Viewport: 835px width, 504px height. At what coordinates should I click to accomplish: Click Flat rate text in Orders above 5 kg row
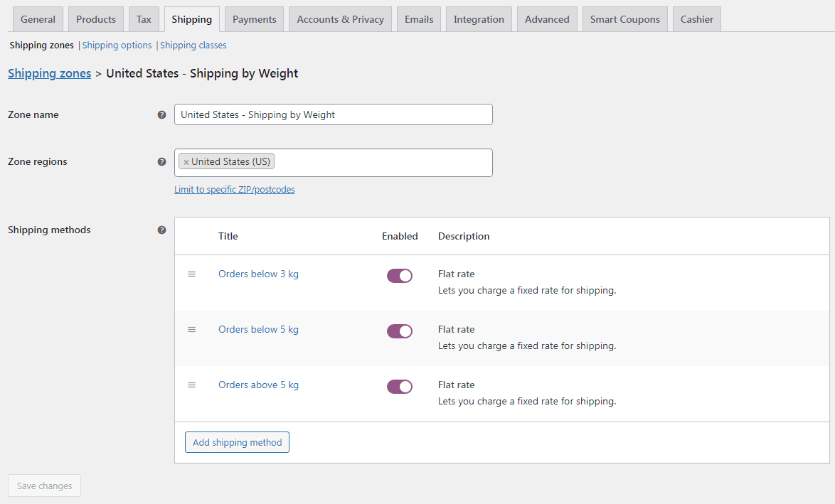click(457, 385)
